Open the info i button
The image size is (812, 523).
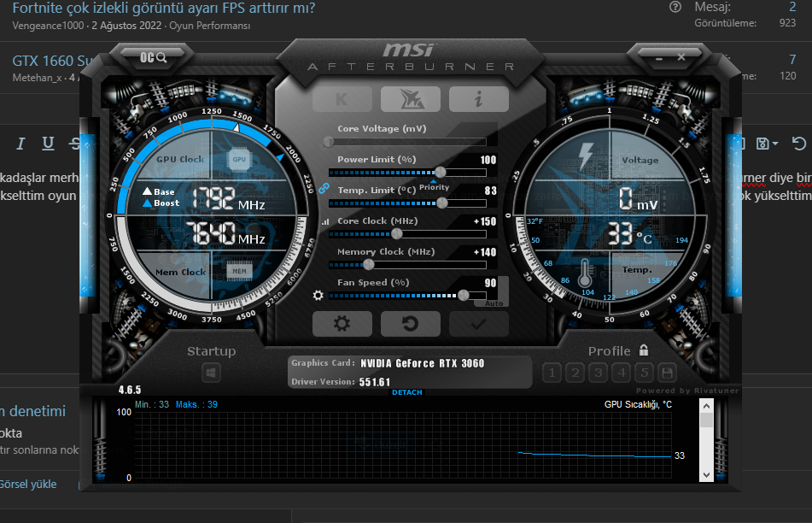coord(479,99)
